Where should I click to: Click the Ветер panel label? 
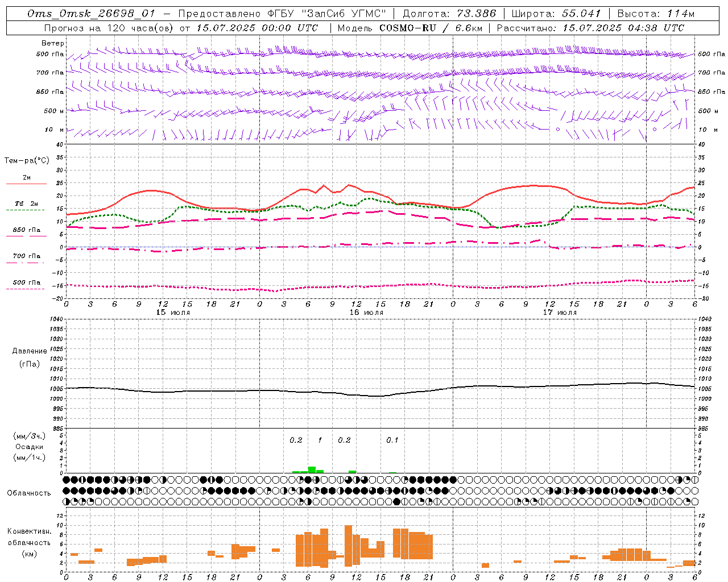53,43
